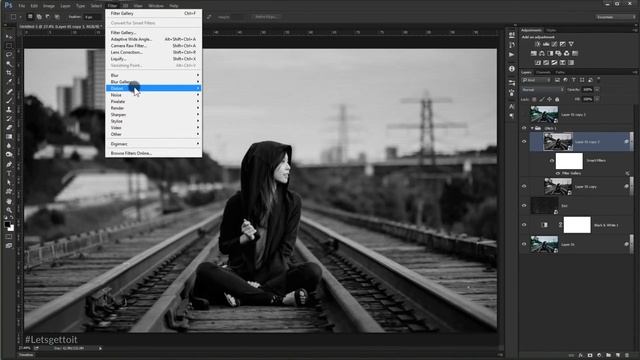
Task: Select the Clone Stamp tool
Action: [9, 109]
